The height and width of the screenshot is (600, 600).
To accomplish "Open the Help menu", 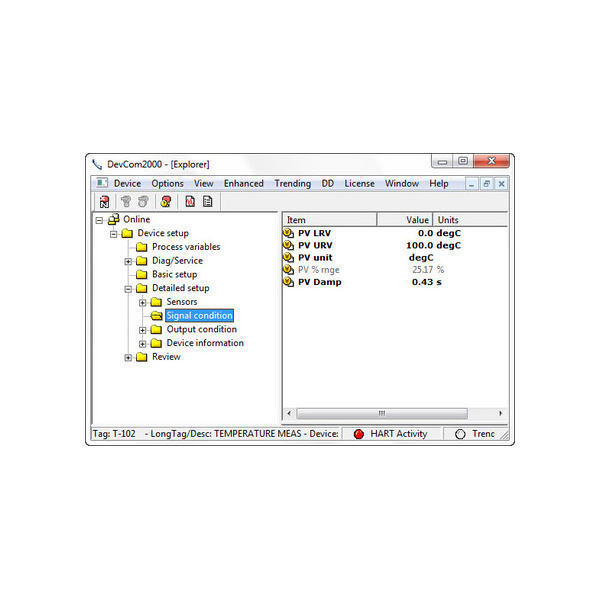I will pyautogui.click(x=439, y=184).
